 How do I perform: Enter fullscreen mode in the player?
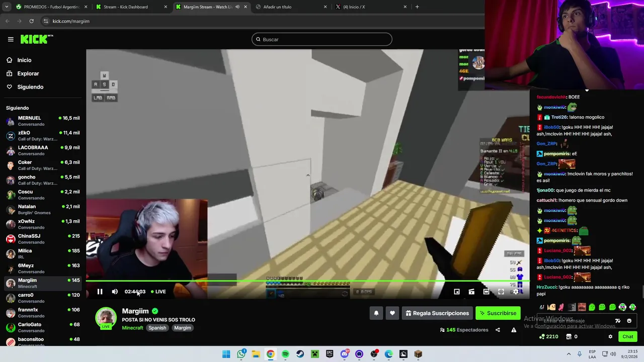tap(501, 292)
